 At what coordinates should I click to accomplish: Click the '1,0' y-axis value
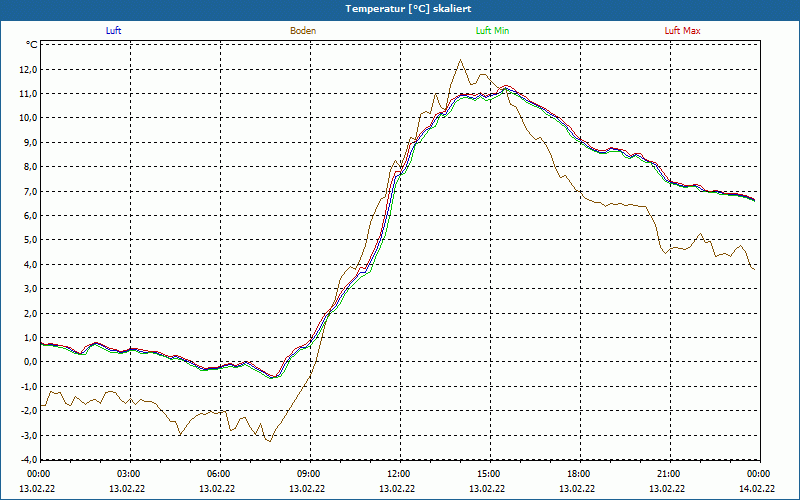(x=31, y=337)
